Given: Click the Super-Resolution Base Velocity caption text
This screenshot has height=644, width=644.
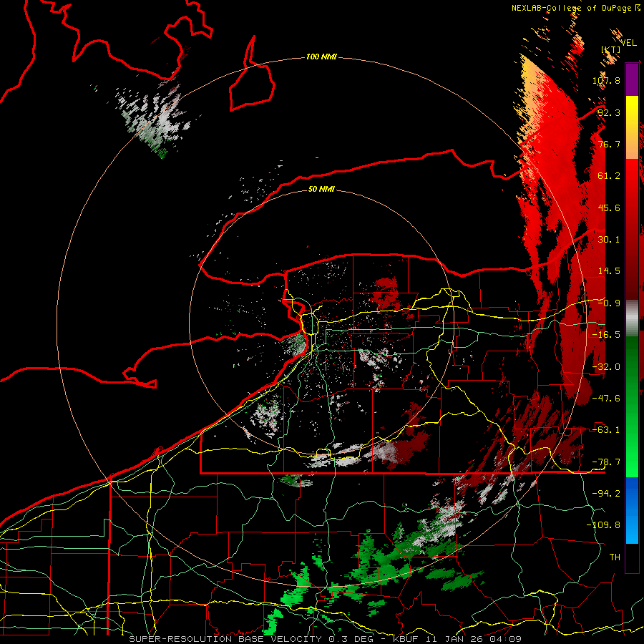Looking at the screenshot, I should [x=326, y=639].
